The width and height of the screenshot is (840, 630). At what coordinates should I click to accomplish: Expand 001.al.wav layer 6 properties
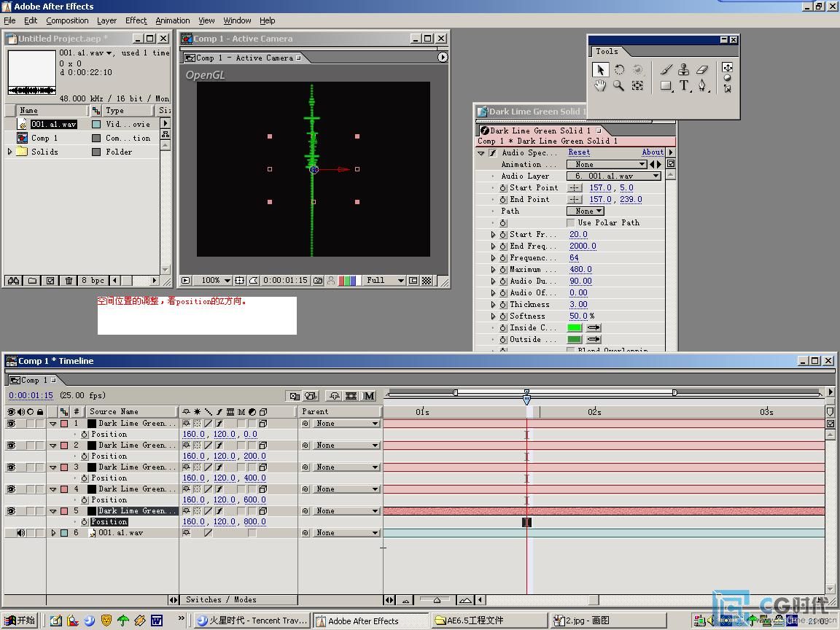tap(53, 533)
